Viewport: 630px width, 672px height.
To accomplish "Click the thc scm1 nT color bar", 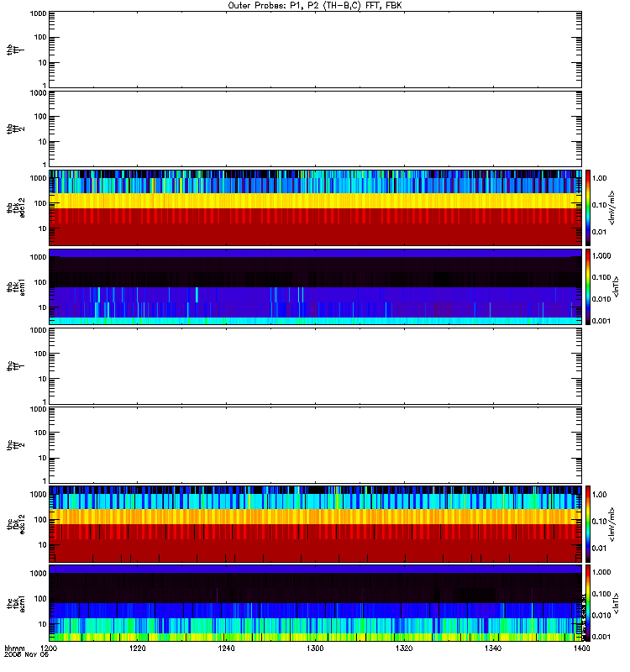I will [x=588, y=603].
